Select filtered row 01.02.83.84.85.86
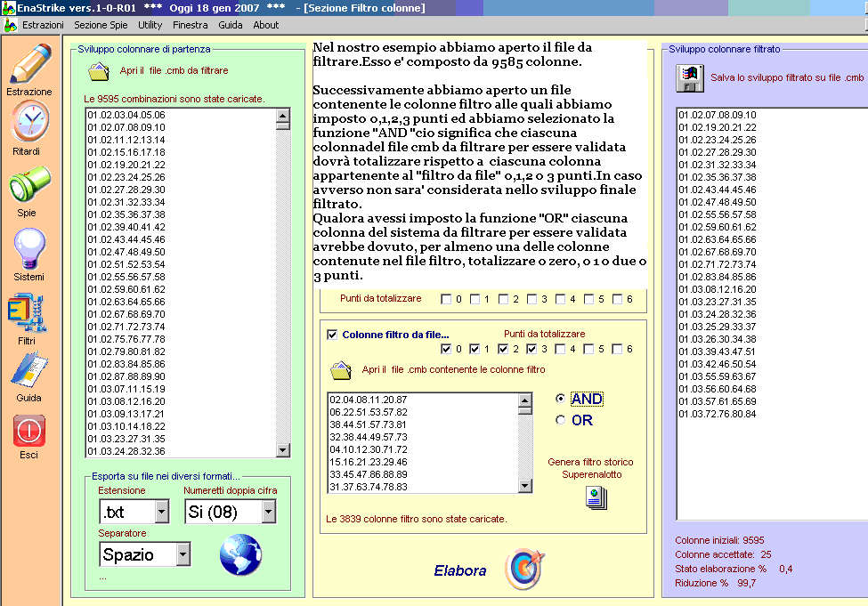 click(x=772, y=277)
